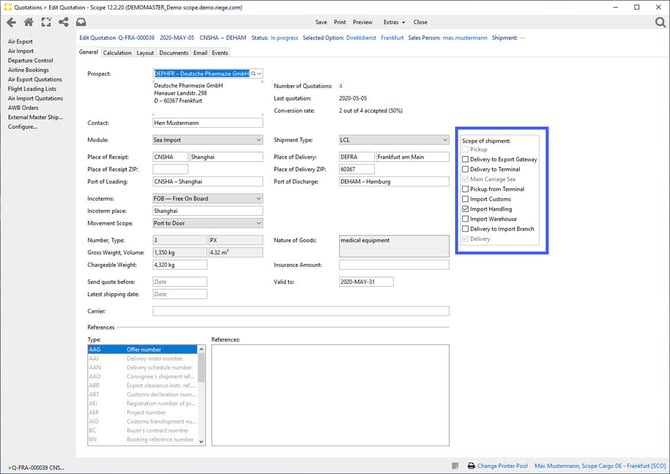
Task: Uncheck the Import Handling checkbox
Action: [x=466, y=208]
